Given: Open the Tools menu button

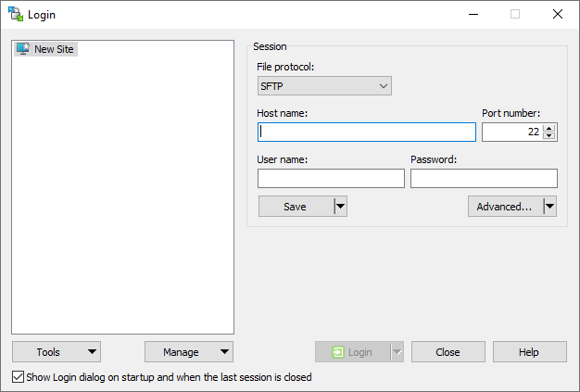Looking at the screenshot, I should [57, 352].
